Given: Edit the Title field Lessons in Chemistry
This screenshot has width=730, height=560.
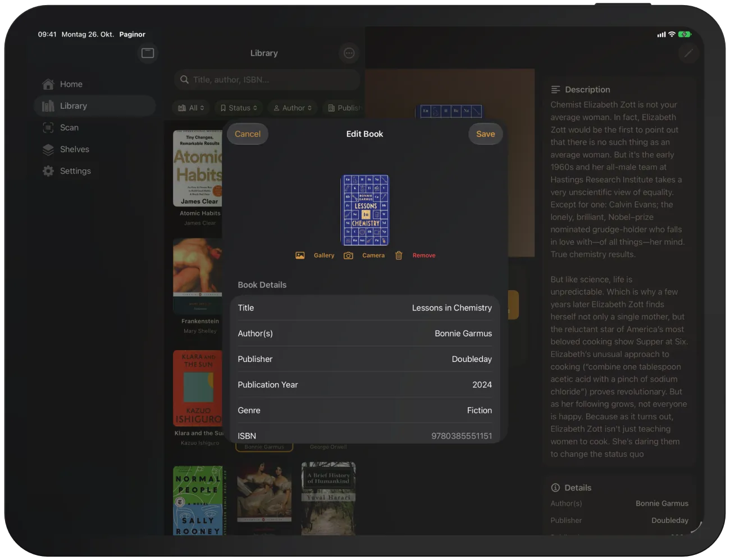Looking at the screenshot, I should pos(365,308).
